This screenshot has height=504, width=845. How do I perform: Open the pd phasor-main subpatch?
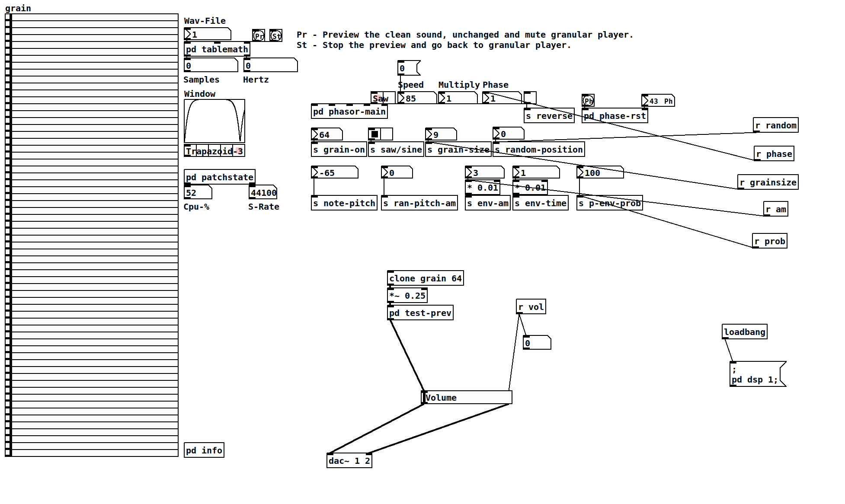coord(349,112)
